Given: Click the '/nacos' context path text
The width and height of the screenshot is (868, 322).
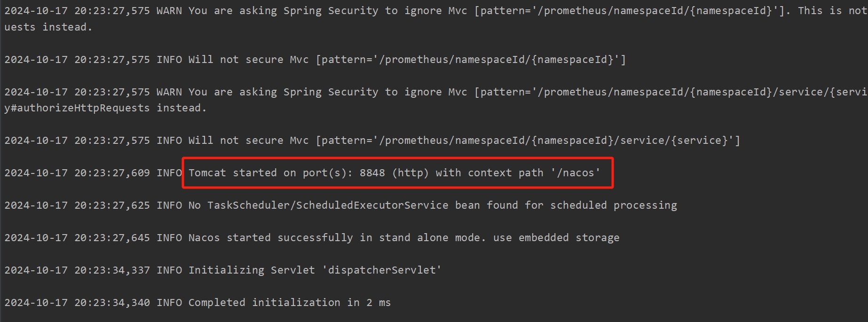Looking at the screenshot, I should tap(576, 173).
